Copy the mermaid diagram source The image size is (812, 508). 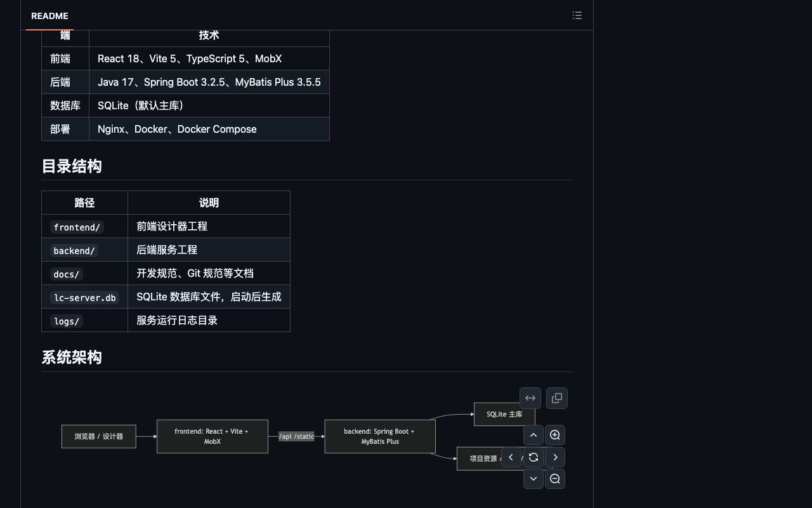(557, 398)
